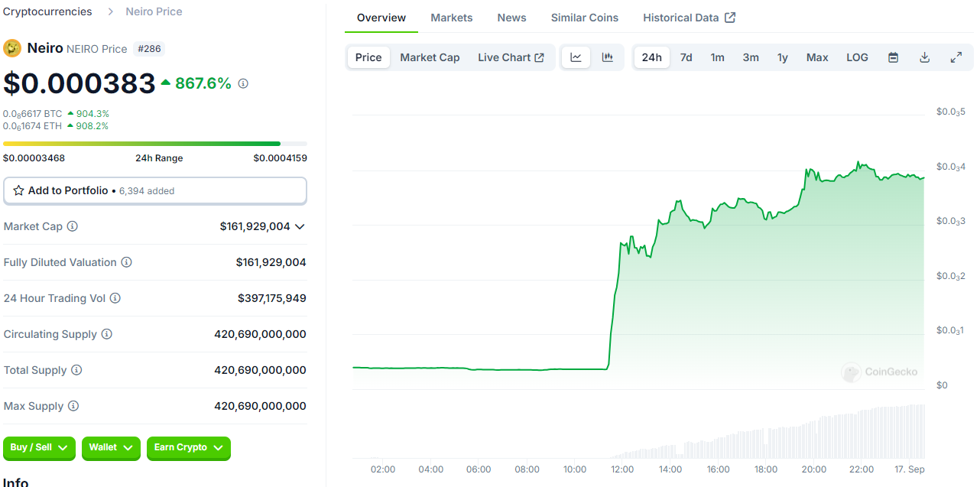
Task: Click the breadcrumb arrow separator after Cryptocurrencies
Action: click(110, 11)
